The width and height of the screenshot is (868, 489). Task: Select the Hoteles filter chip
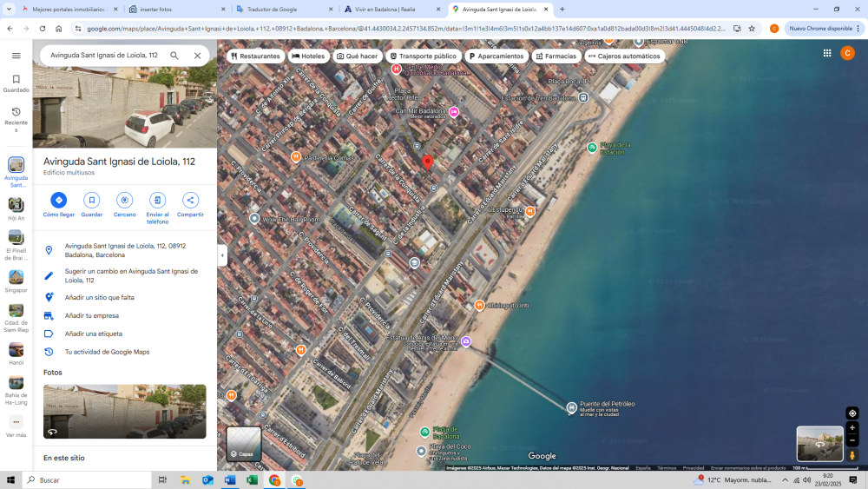pos(308,56)
